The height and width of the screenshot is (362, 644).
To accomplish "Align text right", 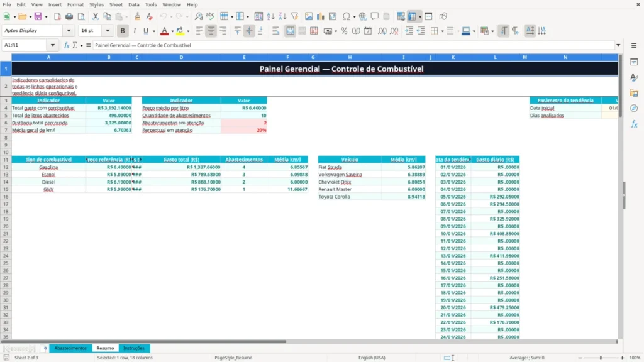I will 223,31.
